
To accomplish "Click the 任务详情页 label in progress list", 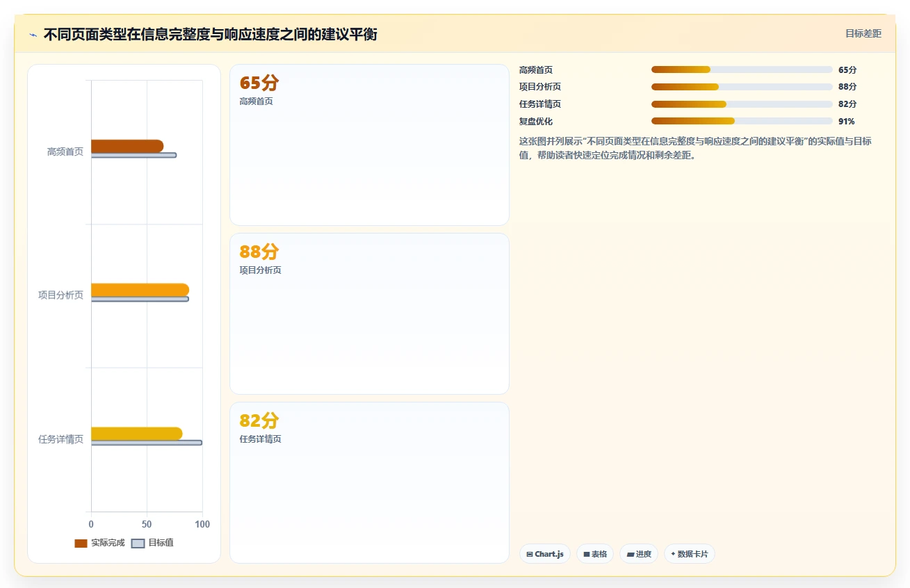I will (540, 104).
